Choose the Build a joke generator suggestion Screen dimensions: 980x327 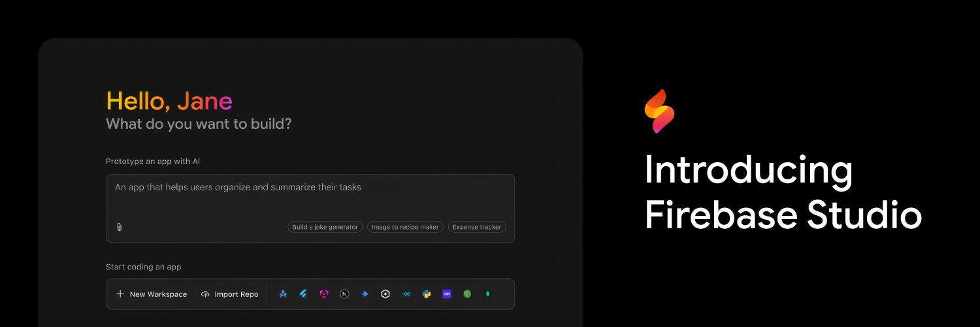pos(325,227)
